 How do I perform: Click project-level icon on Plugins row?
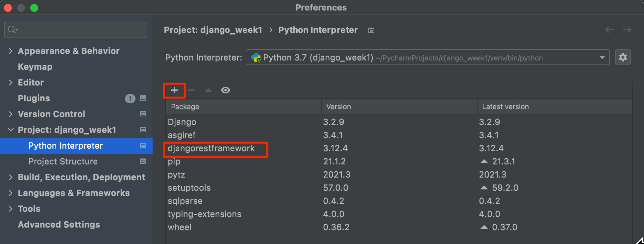tap(143, 98)
